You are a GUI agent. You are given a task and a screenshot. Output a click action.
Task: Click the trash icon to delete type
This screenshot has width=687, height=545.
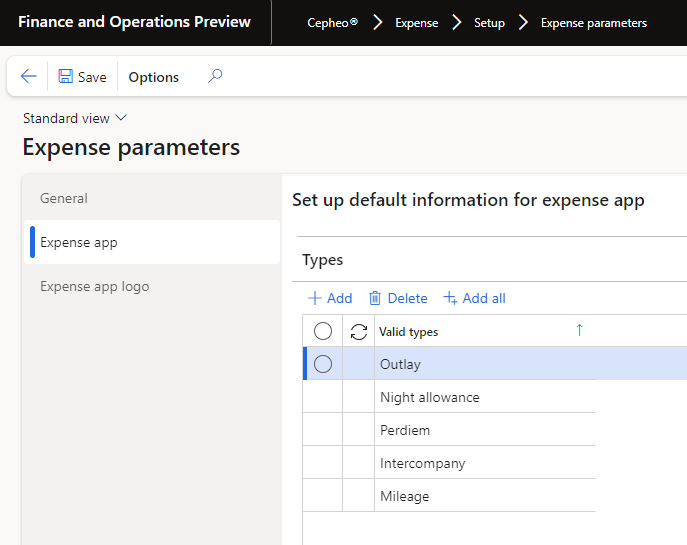point(375,298)
